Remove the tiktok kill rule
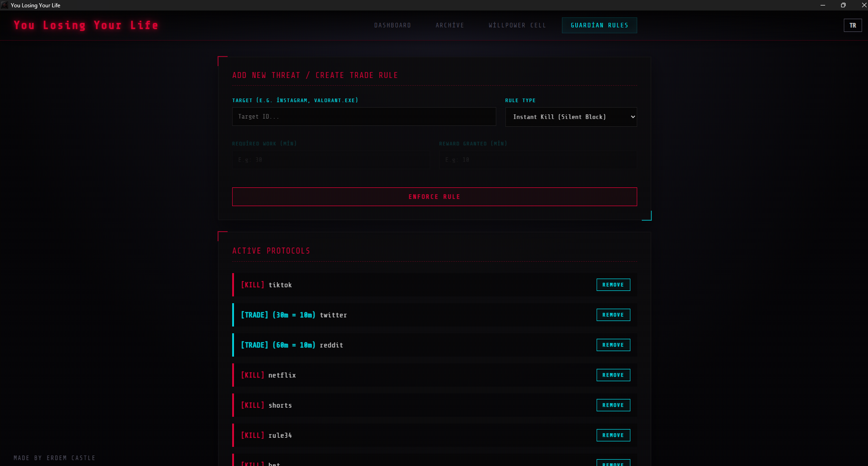 [613, 285]
